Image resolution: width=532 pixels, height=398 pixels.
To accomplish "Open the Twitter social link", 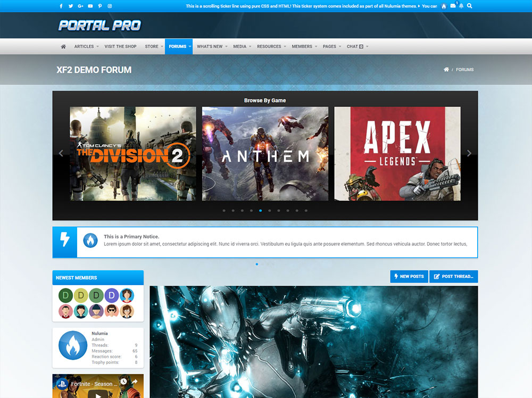I will click(71, 6).
